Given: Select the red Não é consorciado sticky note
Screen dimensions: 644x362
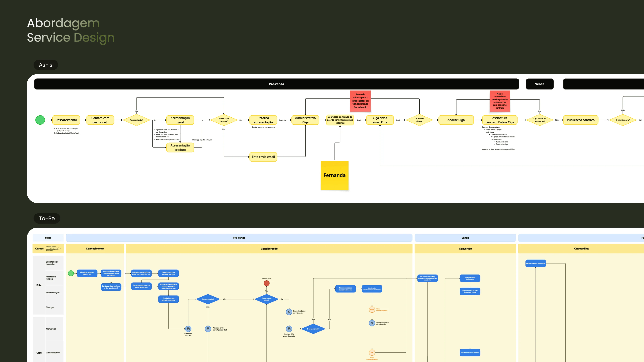Looking at the screenshot, I should coord(500,101).
